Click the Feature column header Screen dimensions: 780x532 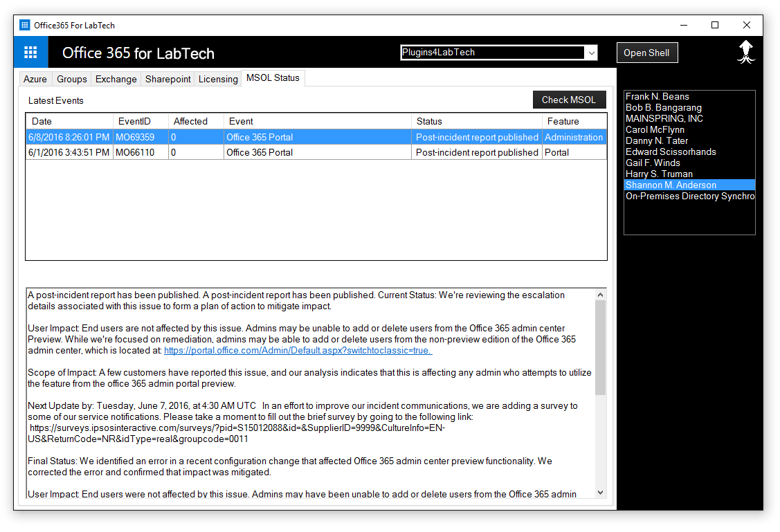[x=574, y=121]
